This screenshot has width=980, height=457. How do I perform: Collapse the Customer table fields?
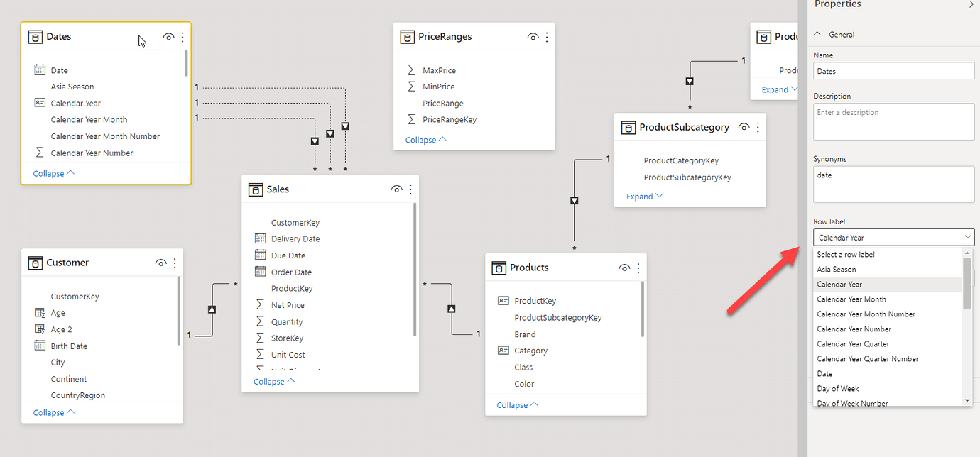[x=48, y=412]
